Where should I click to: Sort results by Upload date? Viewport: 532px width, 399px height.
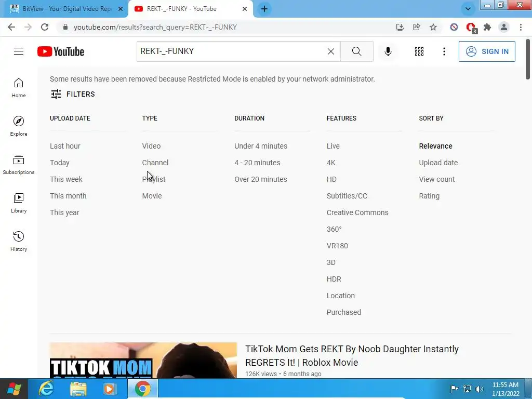pyautogui.click(x=438, y=163)
